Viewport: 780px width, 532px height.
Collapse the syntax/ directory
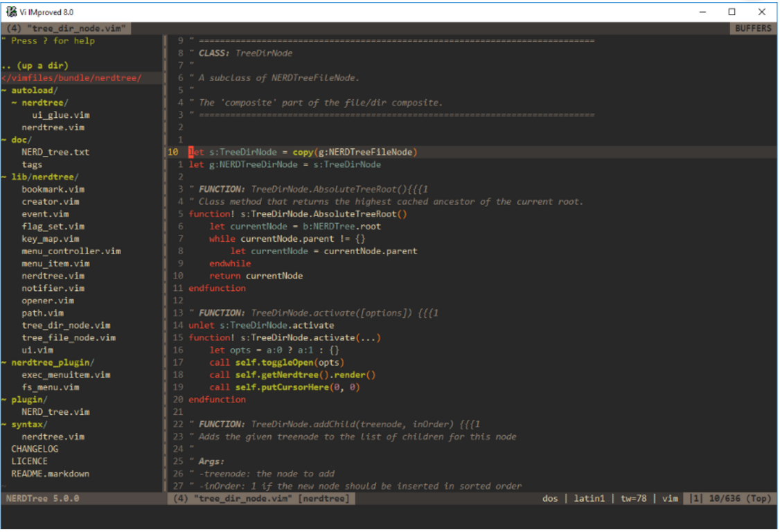pyautogui.click(x=24, y=425)
